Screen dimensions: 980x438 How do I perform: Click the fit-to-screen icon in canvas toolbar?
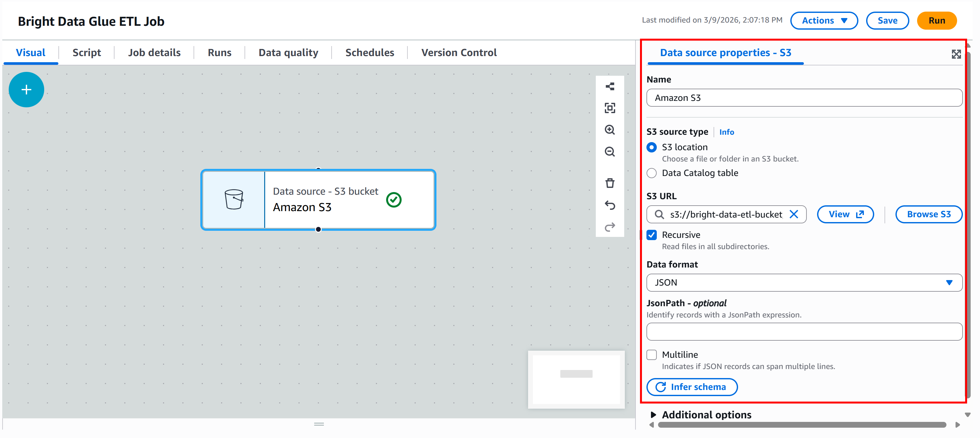[x=610, y=108]
